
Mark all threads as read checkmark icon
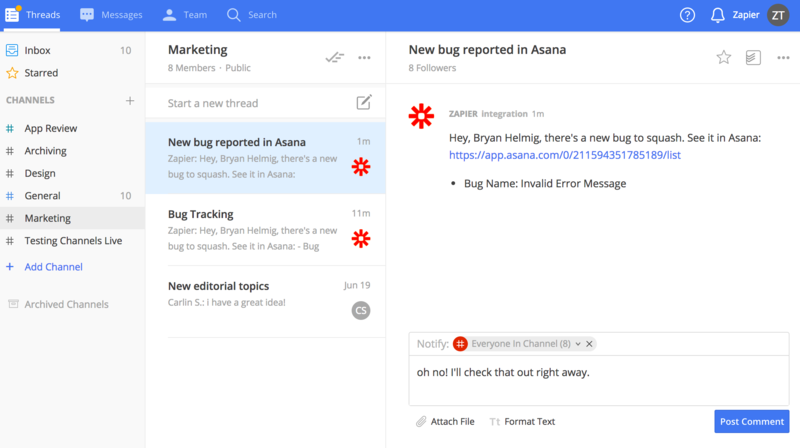pos(335,57)
